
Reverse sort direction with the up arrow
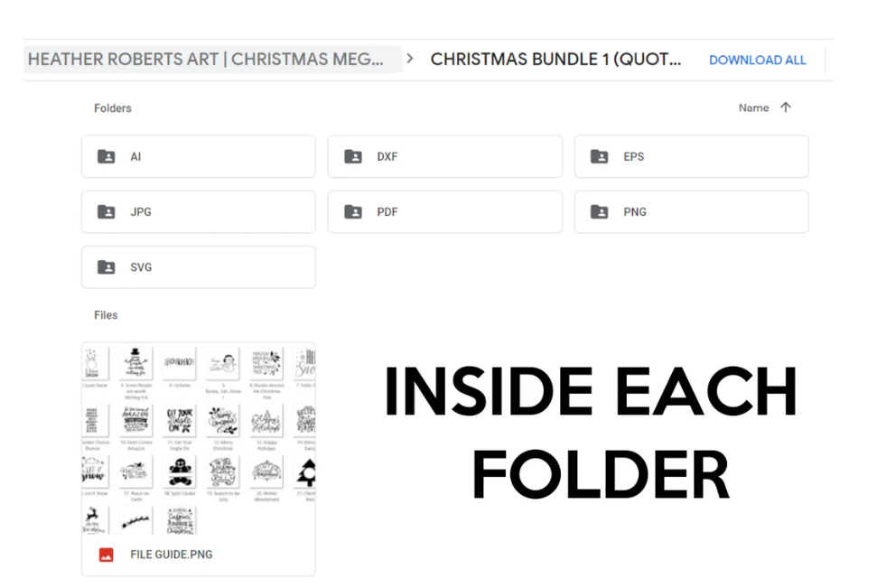[786, 107]
